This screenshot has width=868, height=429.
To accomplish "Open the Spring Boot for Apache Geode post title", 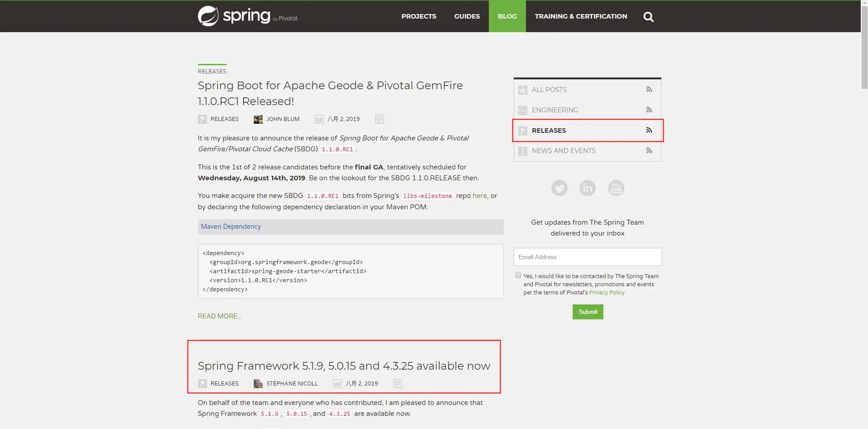I will coord(330,93).
